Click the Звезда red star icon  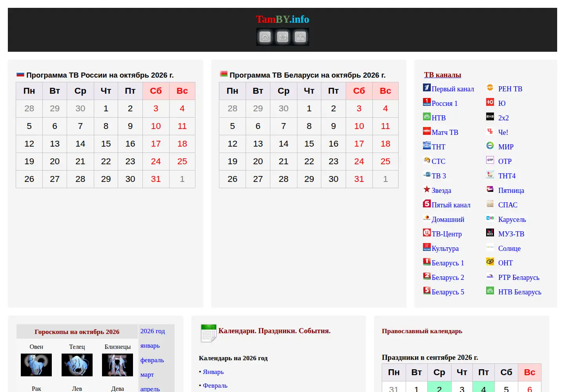point(427,189)
